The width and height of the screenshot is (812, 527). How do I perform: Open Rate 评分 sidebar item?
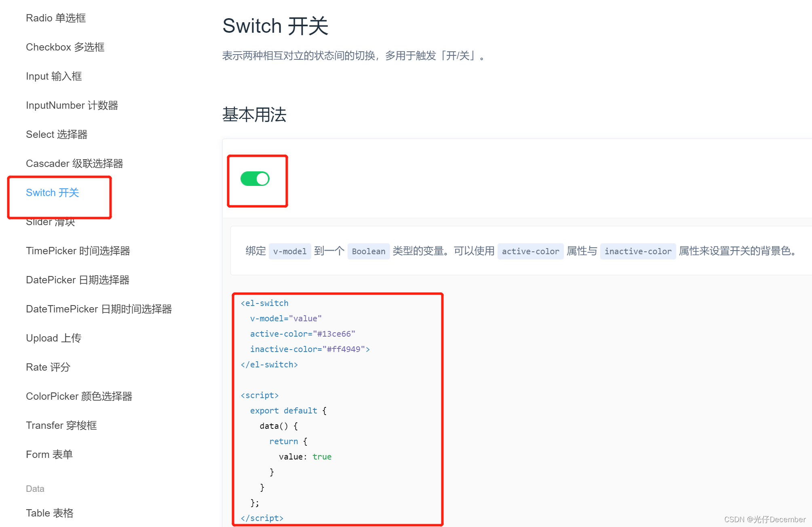coord(48,367)
